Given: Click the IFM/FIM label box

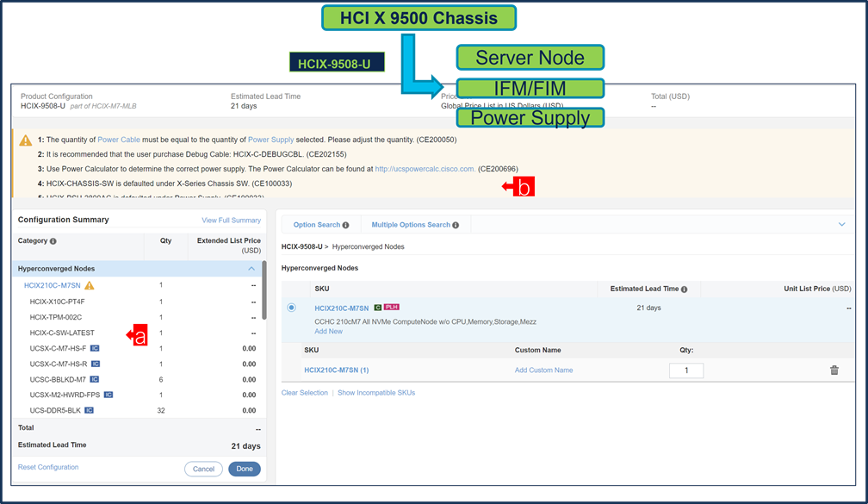Looking at the screenshot, I should tap(530, 89).
